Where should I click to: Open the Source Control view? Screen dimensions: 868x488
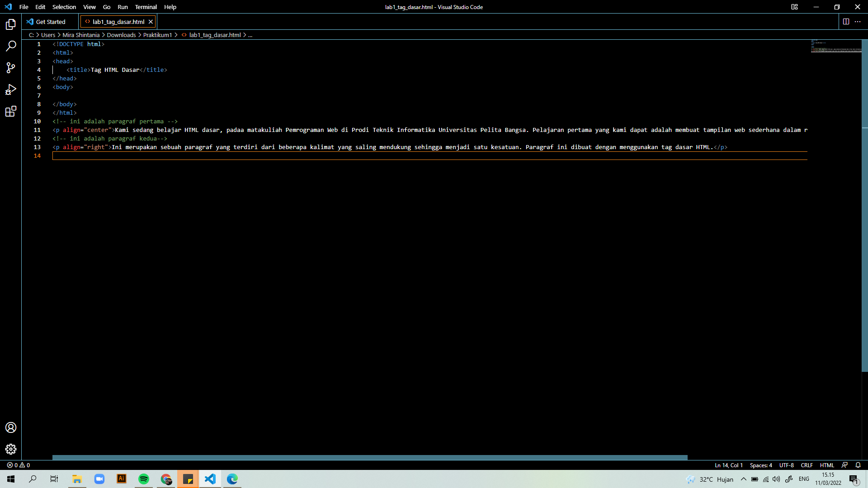pos(11,68)
